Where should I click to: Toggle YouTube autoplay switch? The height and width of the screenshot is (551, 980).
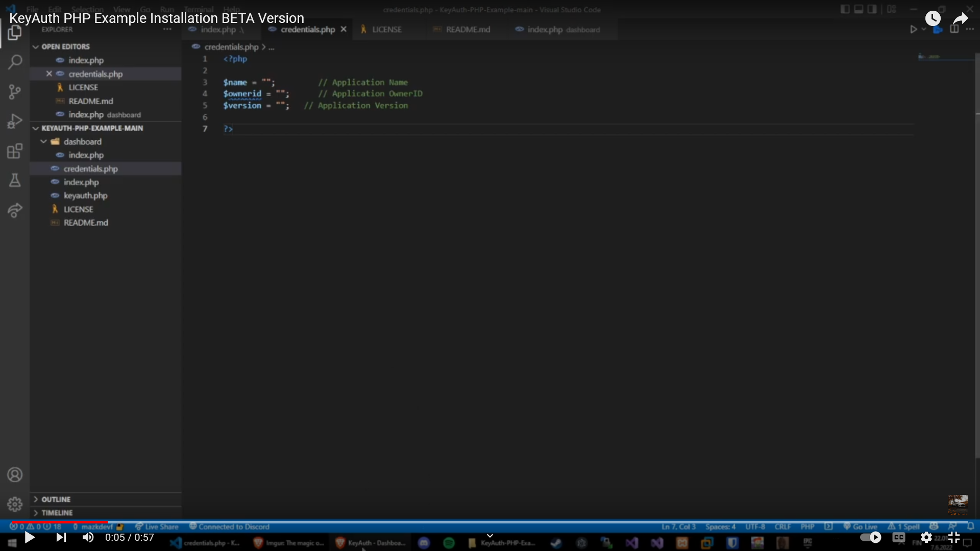(870, 537)
